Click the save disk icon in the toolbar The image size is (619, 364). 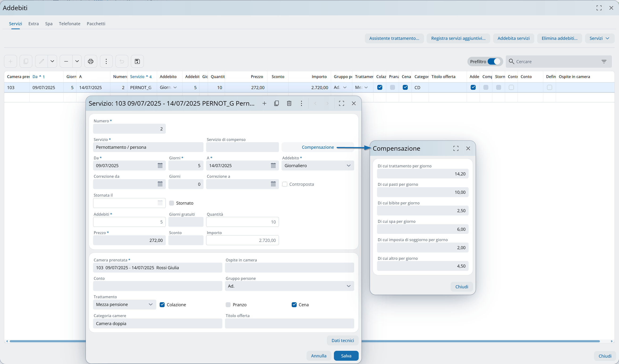(137, 61)
